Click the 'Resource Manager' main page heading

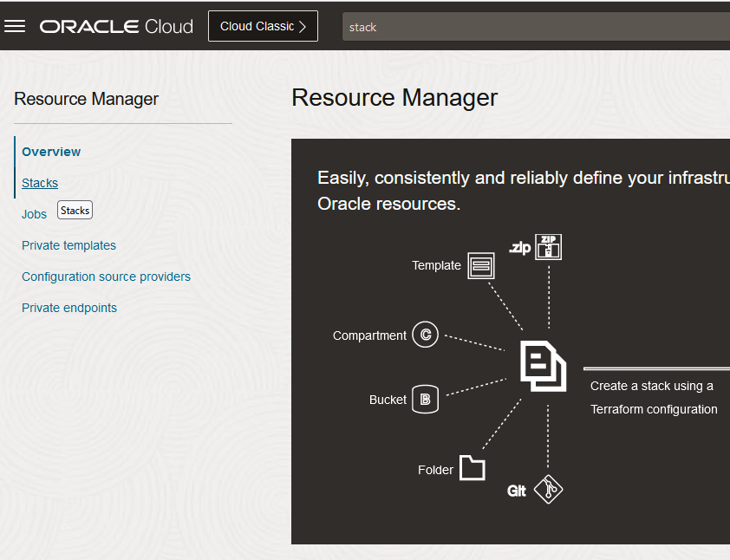pos(394,98)
